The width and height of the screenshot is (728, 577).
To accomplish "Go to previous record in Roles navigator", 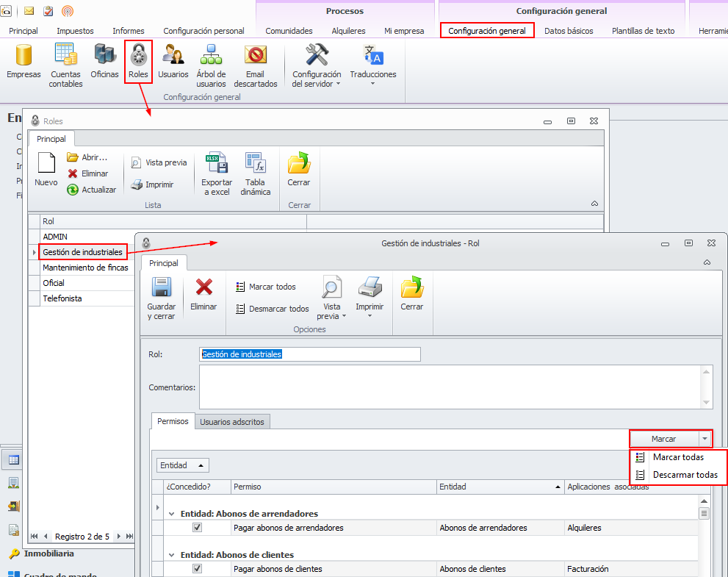I will [46, 536].
